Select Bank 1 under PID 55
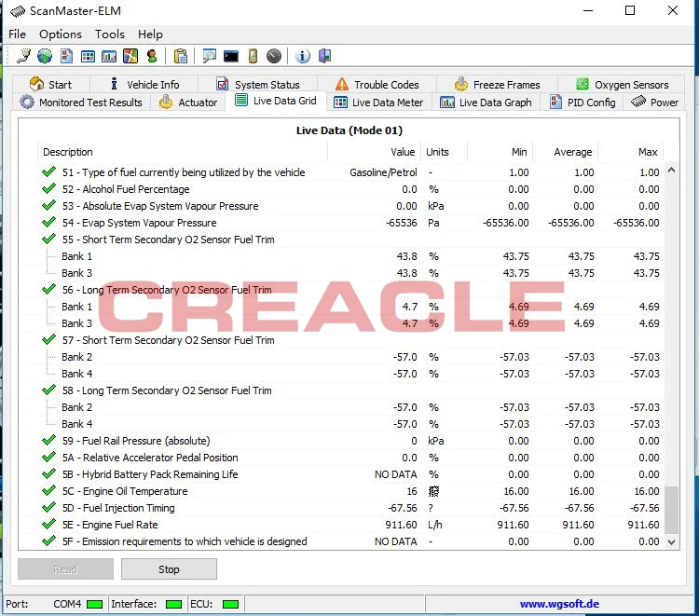 [x=76, y=256]
